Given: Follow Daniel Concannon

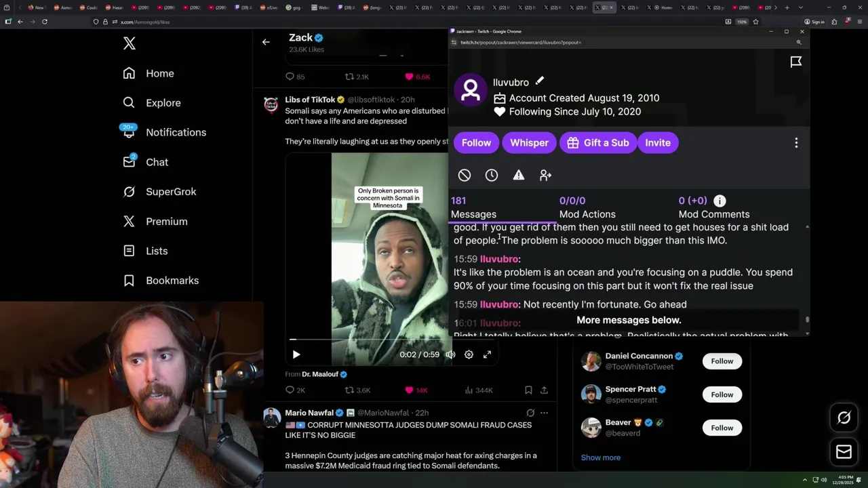Looking at the screenshot, I should tap(722, 361).
